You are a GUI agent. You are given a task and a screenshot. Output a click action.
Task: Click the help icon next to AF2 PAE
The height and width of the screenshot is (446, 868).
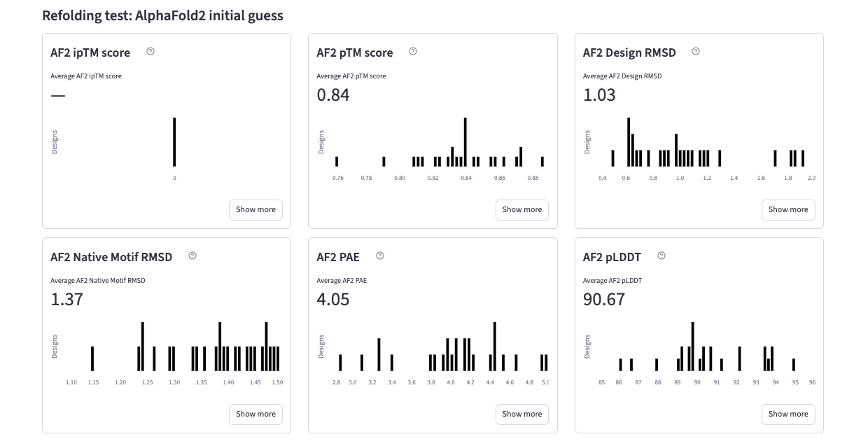coord(379,256)
